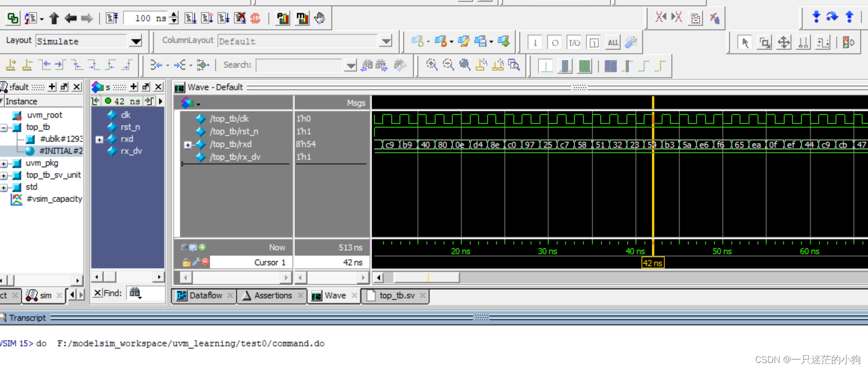Click the Break simulation icon with red X
The width and height of the screenshot is (868, 369).
[240, 18]
